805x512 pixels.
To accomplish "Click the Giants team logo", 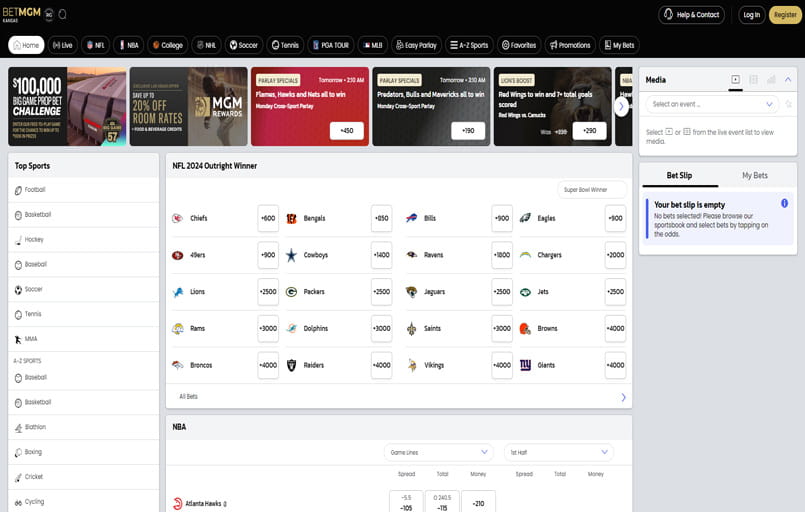I will coord(525,365).
